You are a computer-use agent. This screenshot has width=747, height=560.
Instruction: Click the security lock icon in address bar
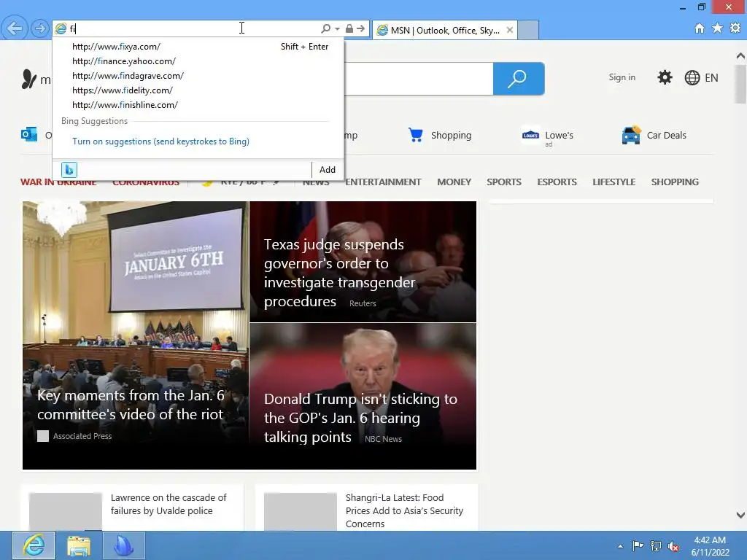tap(349, 28)
